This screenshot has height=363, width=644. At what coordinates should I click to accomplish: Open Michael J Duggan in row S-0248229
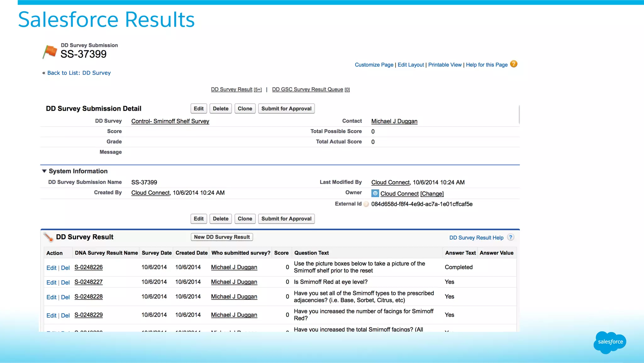(x=234, y=315)
